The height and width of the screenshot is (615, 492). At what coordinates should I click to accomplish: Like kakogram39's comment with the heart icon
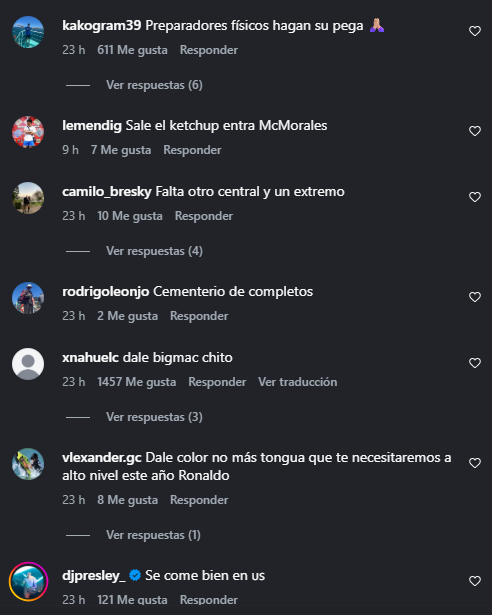[x=475, y=31]
